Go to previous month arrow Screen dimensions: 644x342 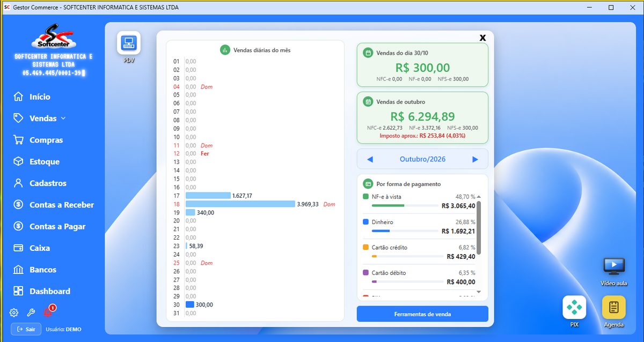pos(369,159)
